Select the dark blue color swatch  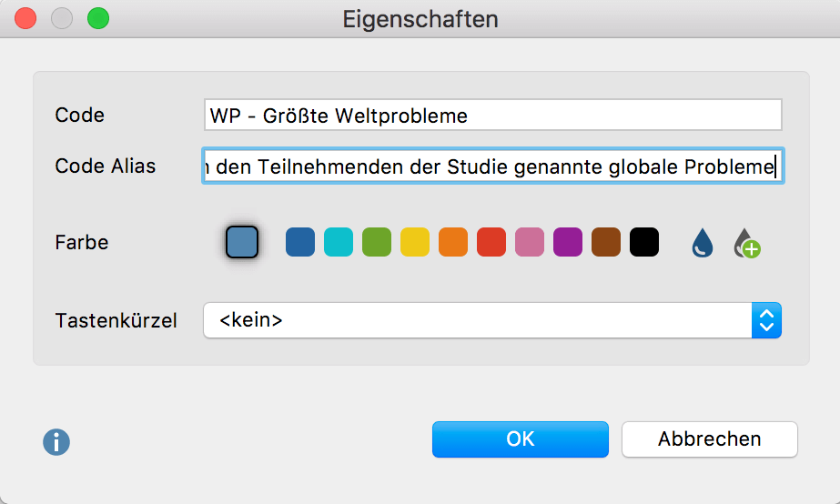coord(300,242)
